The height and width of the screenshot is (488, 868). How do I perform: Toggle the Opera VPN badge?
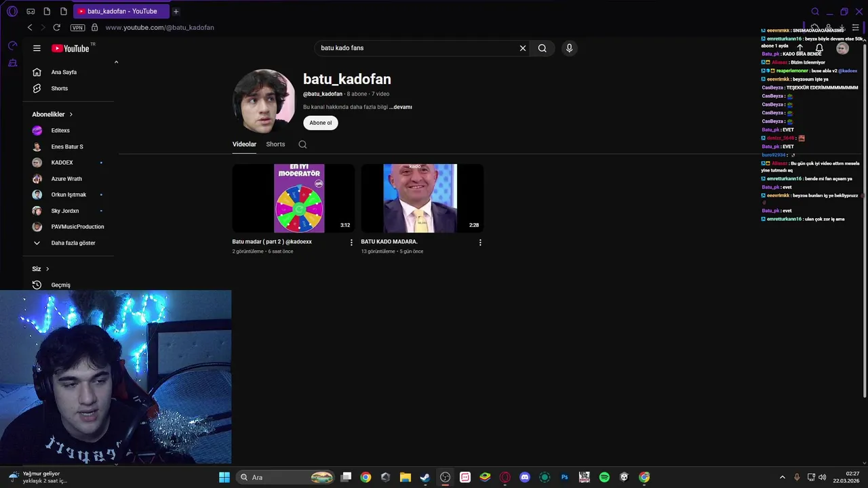coord(77,28)
